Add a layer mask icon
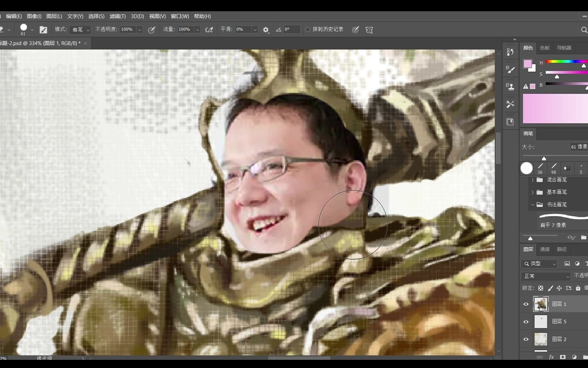The width and height of the screenshot is (588, 368). coord(562,357)
